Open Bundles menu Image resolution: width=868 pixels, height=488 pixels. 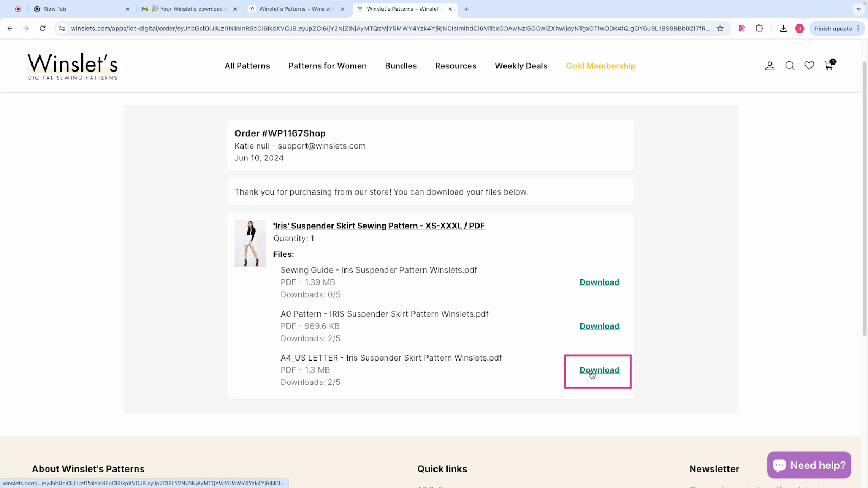point(401,66)
